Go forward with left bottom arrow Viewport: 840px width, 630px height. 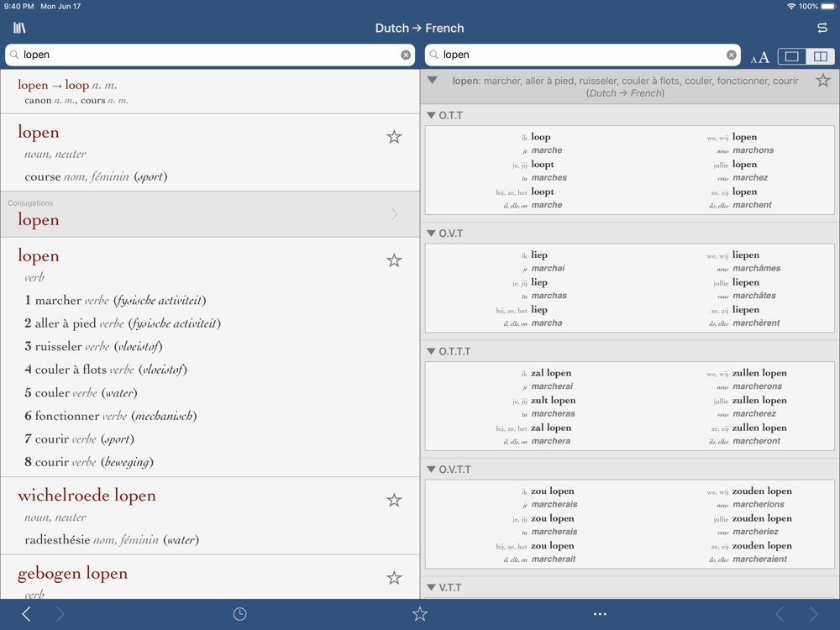60,614
